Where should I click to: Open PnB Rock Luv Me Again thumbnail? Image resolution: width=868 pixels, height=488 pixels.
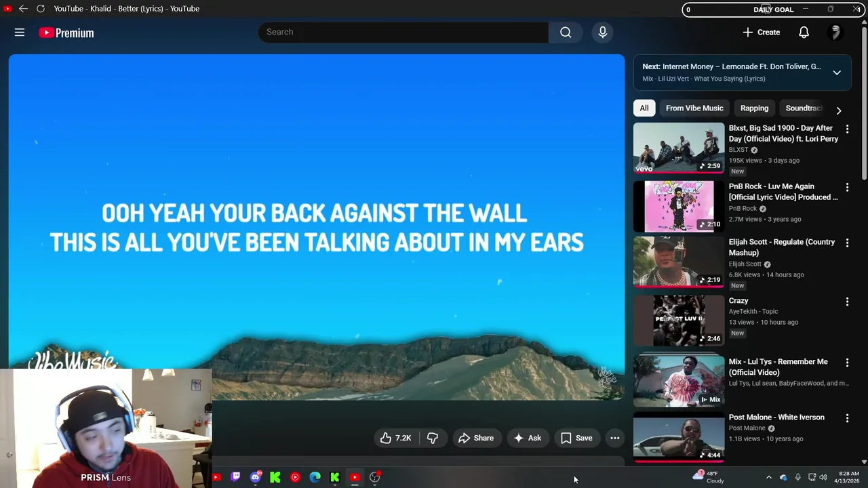[679, 207]
